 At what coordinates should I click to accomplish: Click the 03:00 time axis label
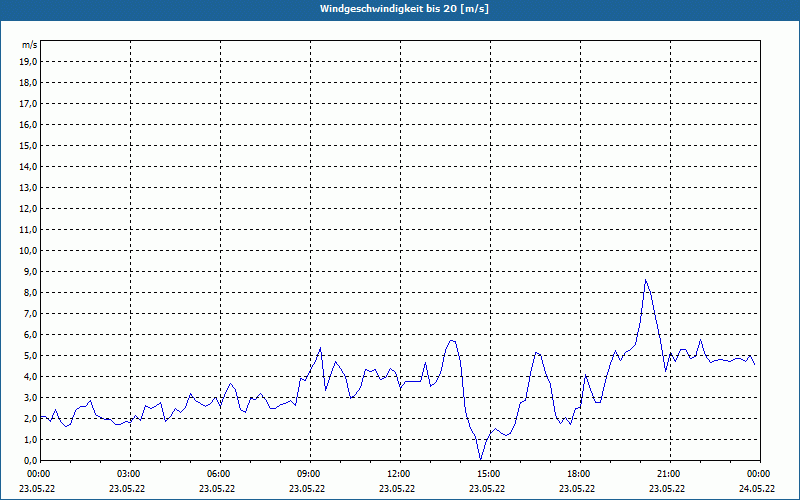130,474
